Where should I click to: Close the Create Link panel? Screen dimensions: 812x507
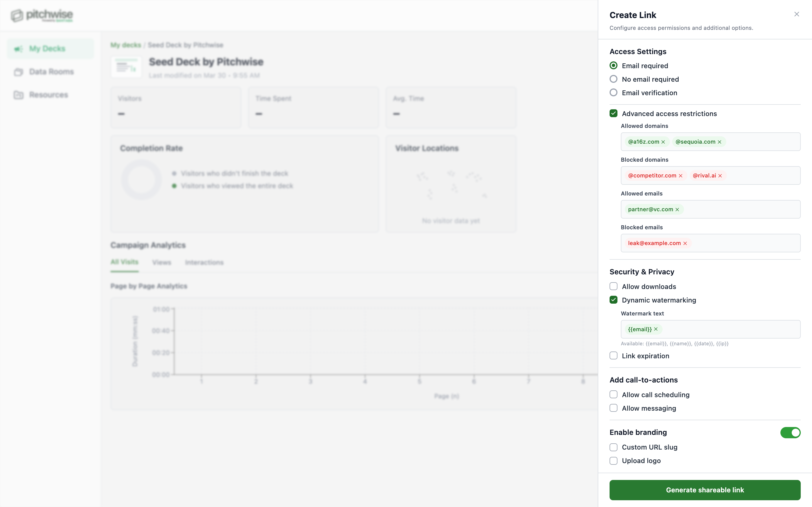pyautogui.click(x=796, y=14)
